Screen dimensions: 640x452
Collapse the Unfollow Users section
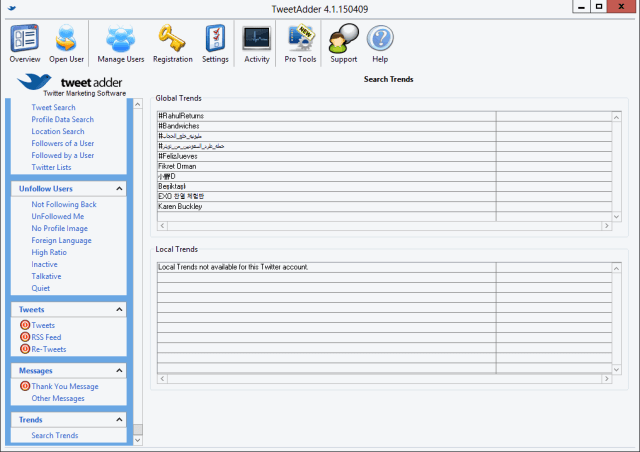pyautogui.click(x=119, y=189)
